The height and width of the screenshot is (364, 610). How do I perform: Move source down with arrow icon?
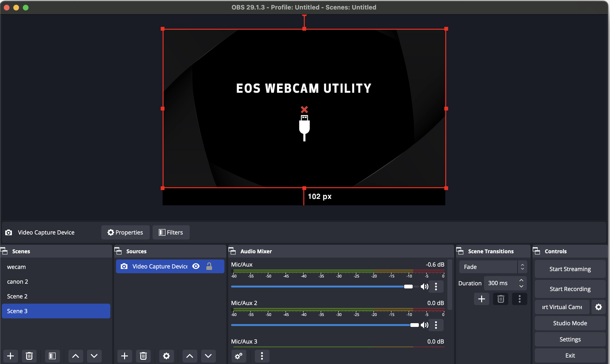coord(208,356)
